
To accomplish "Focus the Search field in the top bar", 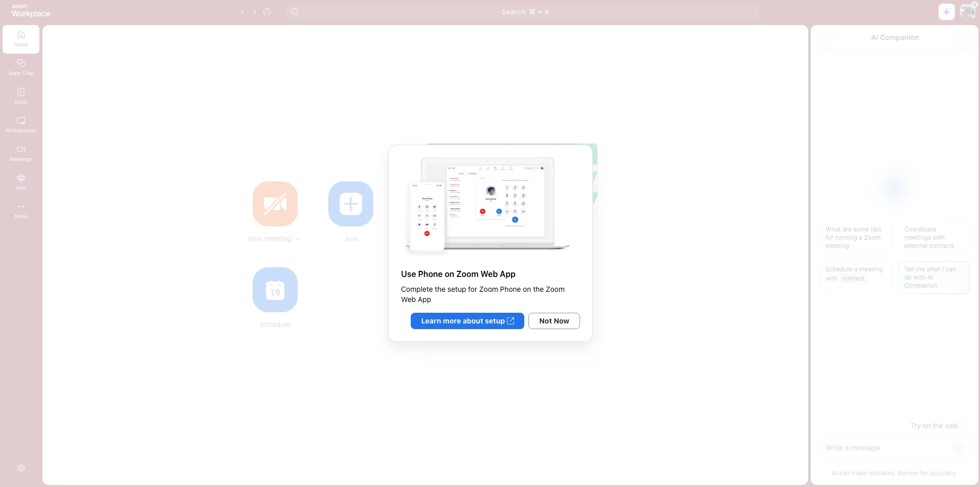I will pos(522,12).
